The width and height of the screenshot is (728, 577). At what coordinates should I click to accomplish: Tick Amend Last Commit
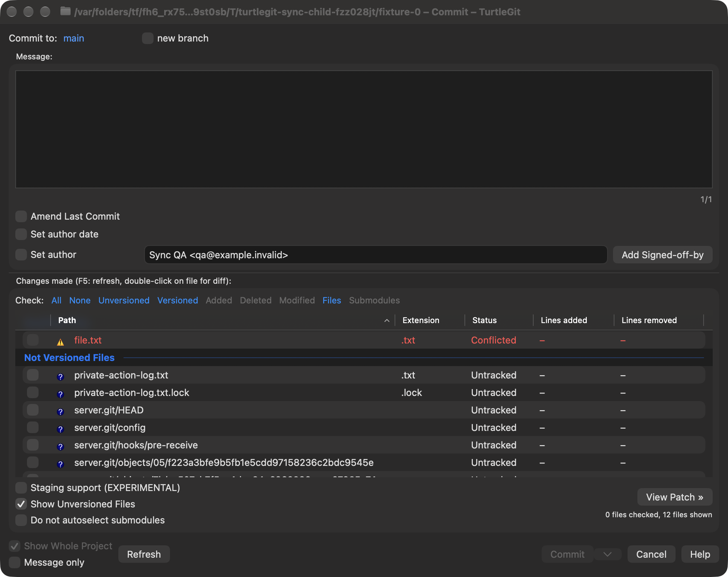pos(21,216)
